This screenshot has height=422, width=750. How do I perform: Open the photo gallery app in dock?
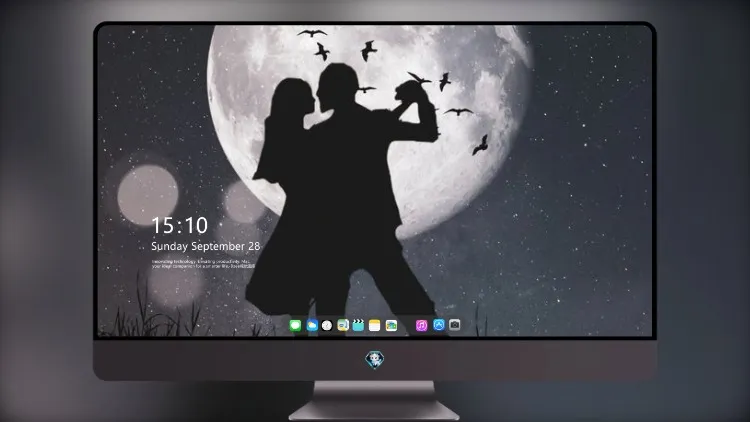pyautogui.click(x=391, y=325)
